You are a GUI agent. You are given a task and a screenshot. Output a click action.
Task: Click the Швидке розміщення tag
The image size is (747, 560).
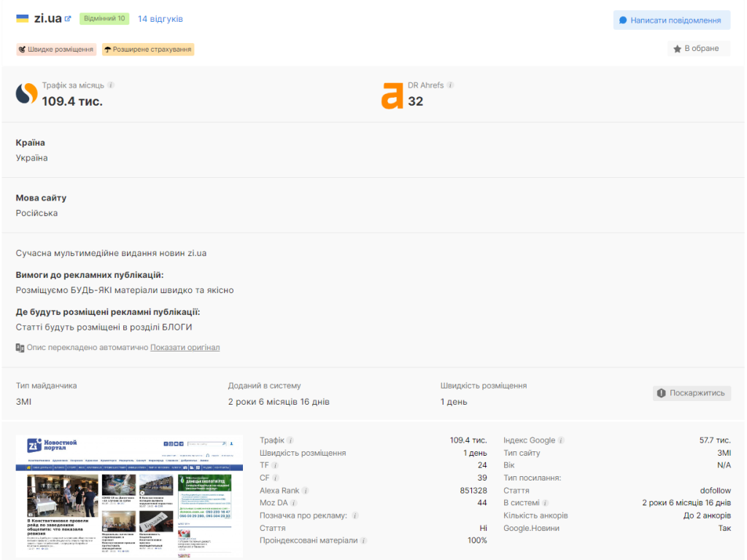[56, 50]
